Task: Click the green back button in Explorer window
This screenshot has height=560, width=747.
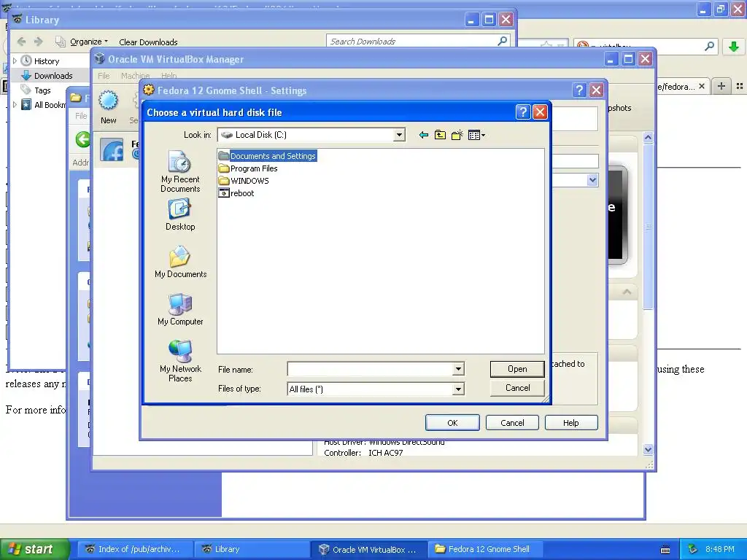Action: [x=83, y=139]
